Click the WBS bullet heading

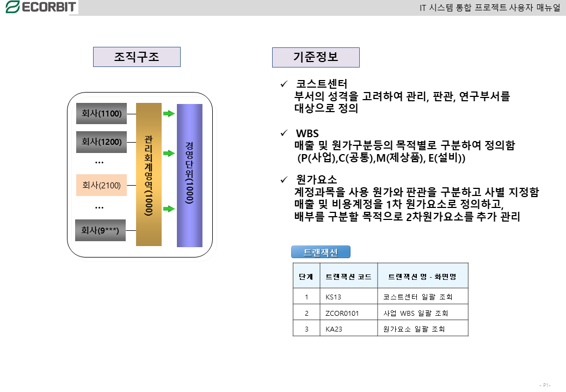[x=307, y=133]
